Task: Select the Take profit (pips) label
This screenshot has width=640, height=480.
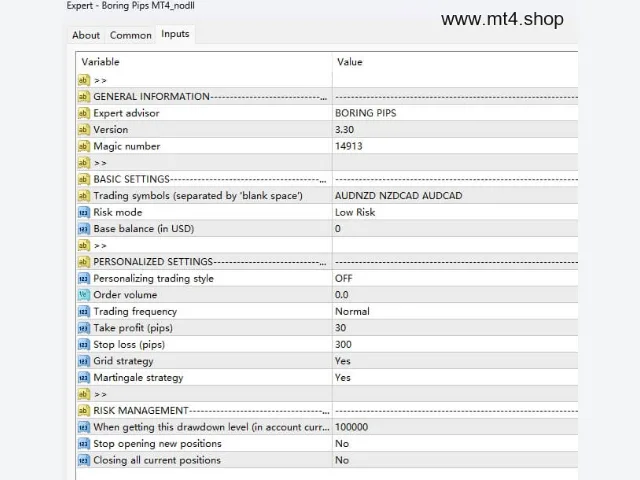Action: coord(133,328)
